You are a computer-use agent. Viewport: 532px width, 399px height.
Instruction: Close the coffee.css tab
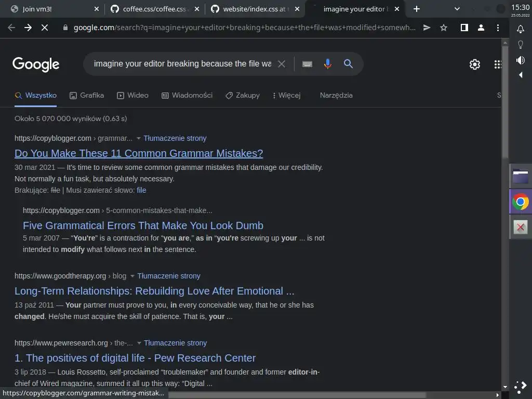coord(197,9)
